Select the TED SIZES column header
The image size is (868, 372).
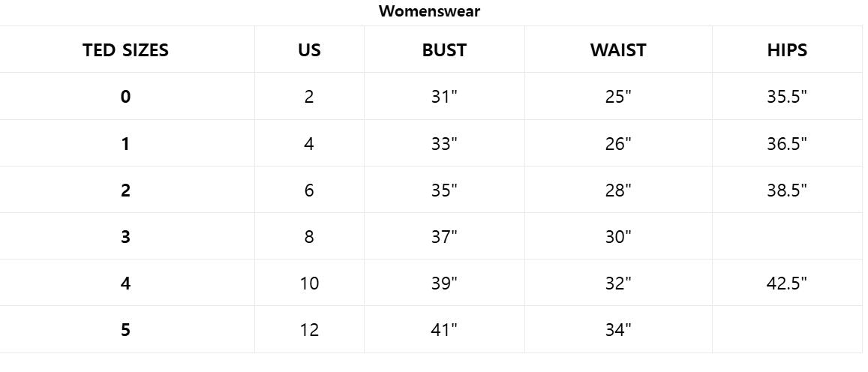pyautogui.click(x=126, y=50)
